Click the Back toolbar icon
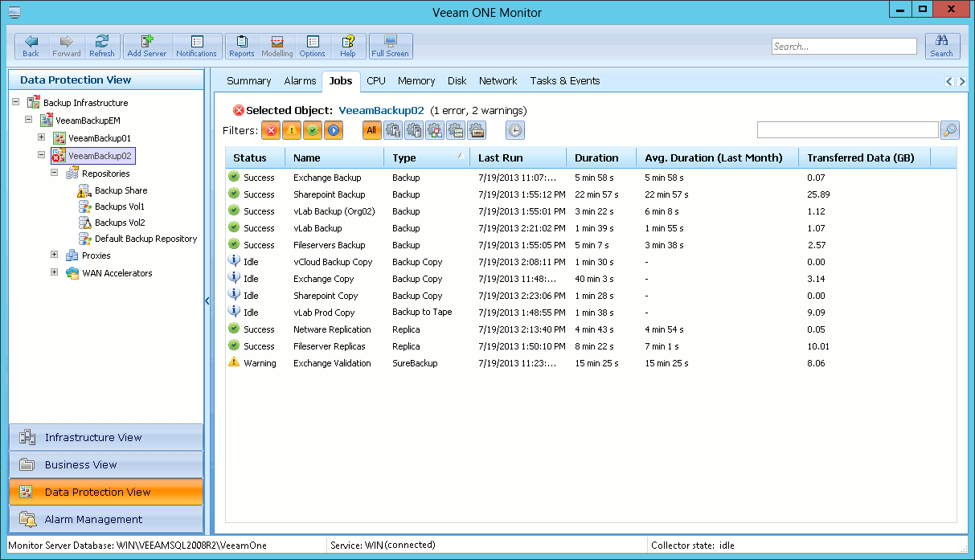Viewport: 975px width, 560px height. pos(31,47)
